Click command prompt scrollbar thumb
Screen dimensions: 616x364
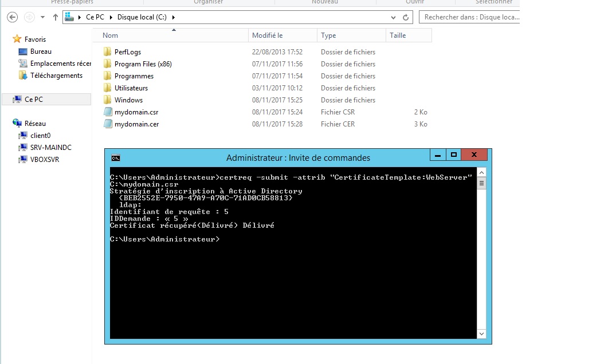point(482,183)
